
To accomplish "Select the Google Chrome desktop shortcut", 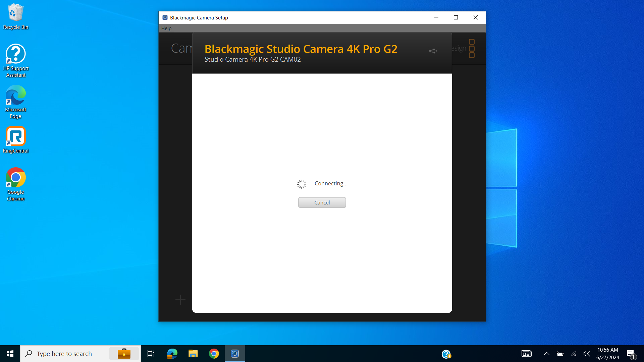I will click(x=16, y=184).
